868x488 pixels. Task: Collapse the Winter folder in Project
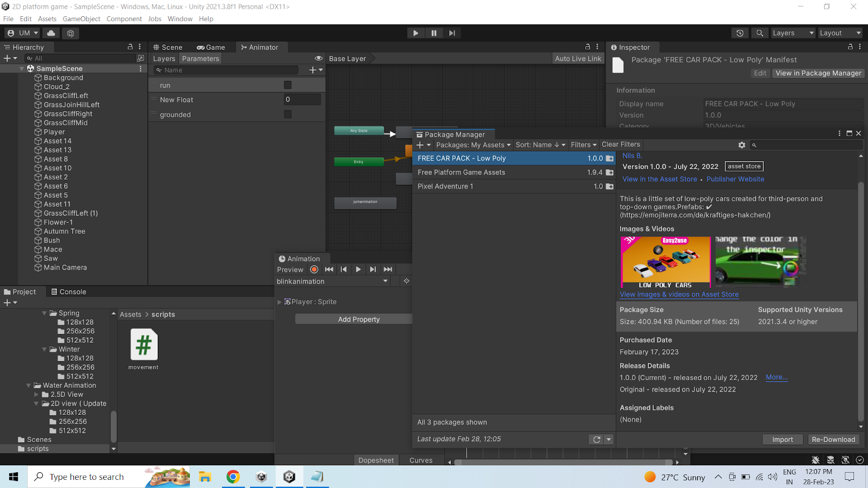click(x=44, y=349)
